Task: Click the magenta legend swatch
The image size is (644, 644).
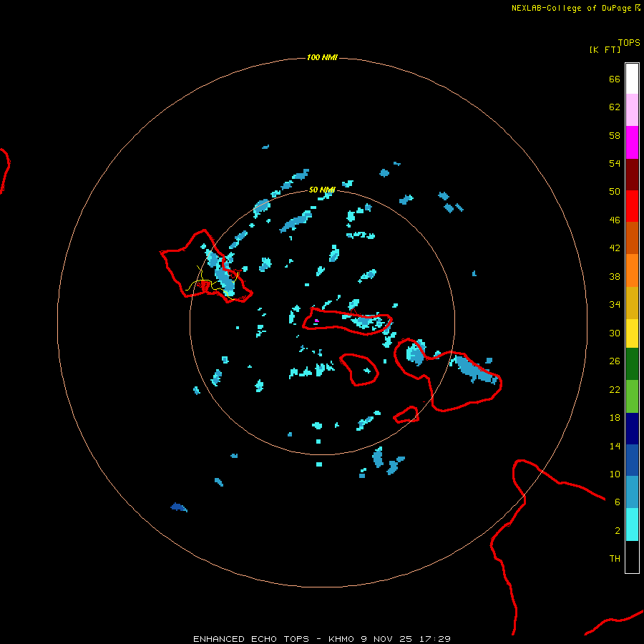Action: point(632,142)
